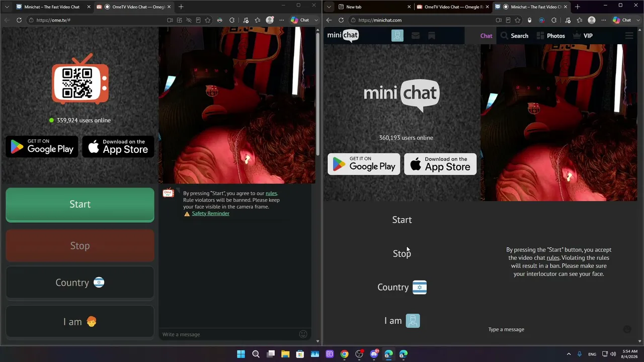Open the Google Play badge on Minichat
The image size is (644, 362).
point(364,164)
